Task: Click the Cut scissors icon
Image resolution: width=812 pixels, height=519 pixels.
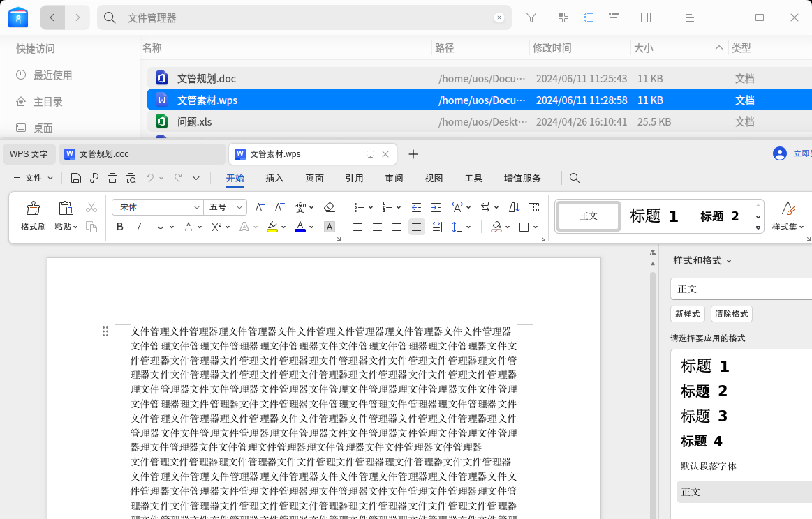Action: click(91, 207)
